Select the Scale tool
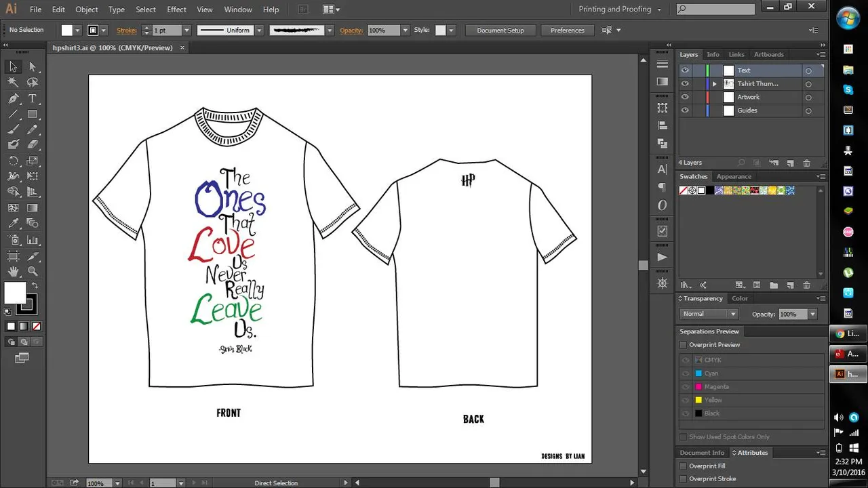The image size is (868, 488). 32,161
